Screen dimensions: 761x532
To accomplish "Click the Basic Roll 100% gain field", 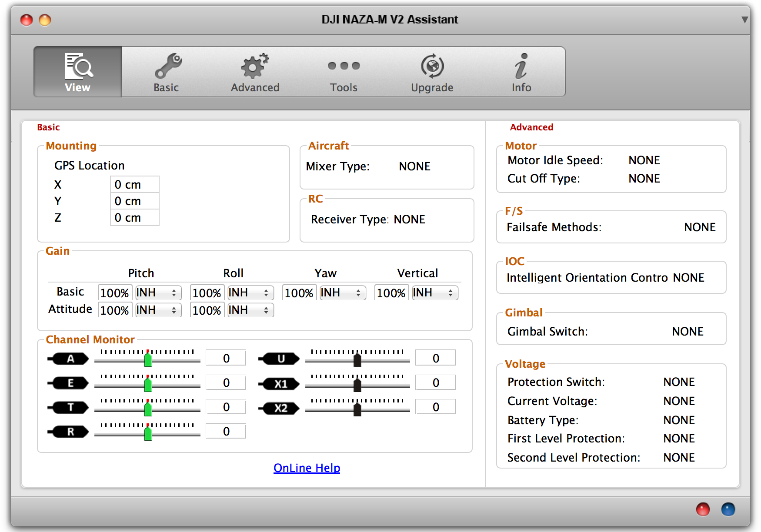I will click(207, 293).
